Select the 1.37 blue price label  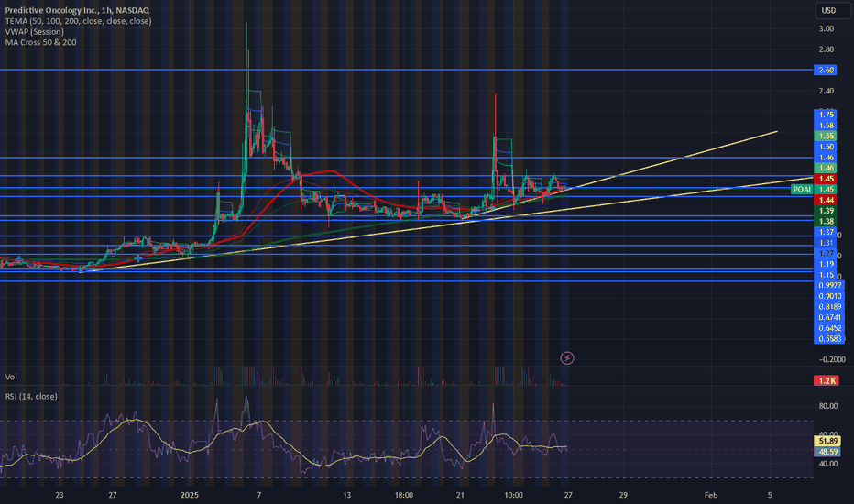pyautogui.click(x=827, y=232)
